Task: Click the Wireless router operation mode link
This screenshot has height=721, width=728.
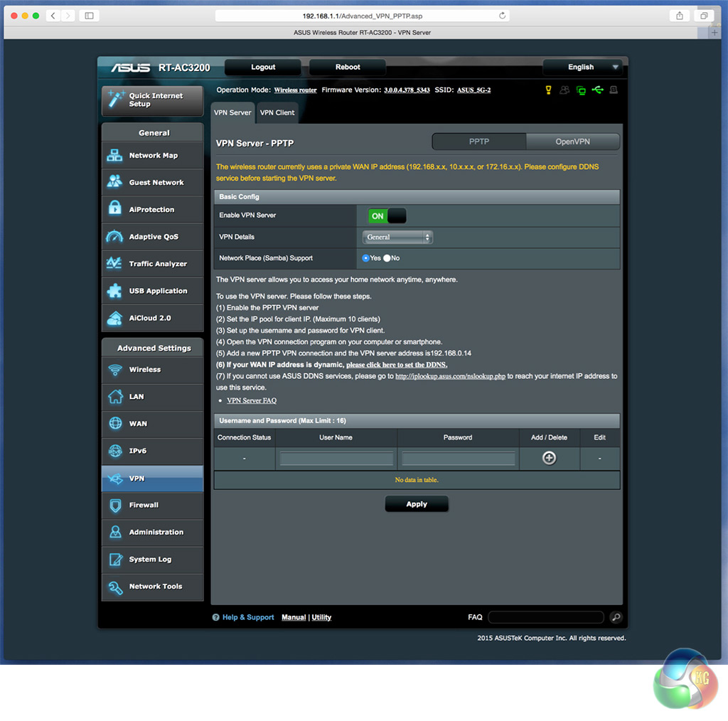Action: tap(295, 90)
